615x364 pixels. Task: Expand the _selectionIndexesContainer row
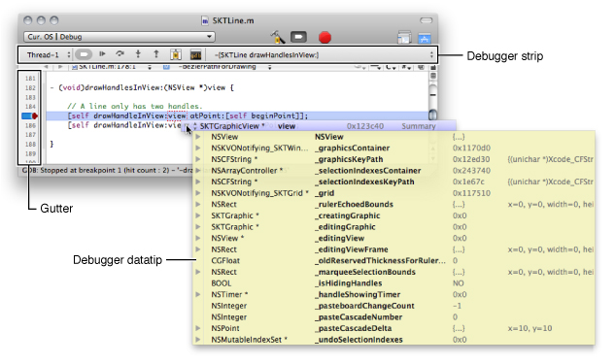coord(198,171)
